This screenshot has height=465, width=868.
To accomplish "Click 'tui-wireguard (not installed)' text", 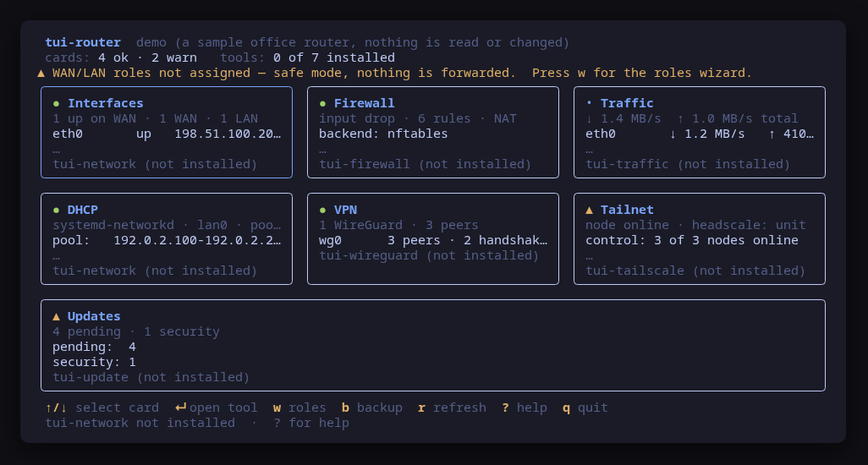I will click(429, 255).
